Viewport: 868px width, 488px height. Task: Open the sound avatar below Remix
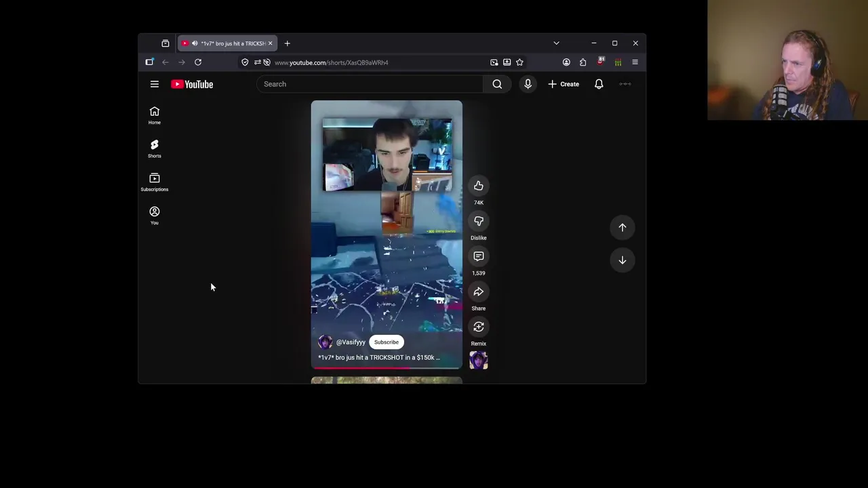click(479, 361)
